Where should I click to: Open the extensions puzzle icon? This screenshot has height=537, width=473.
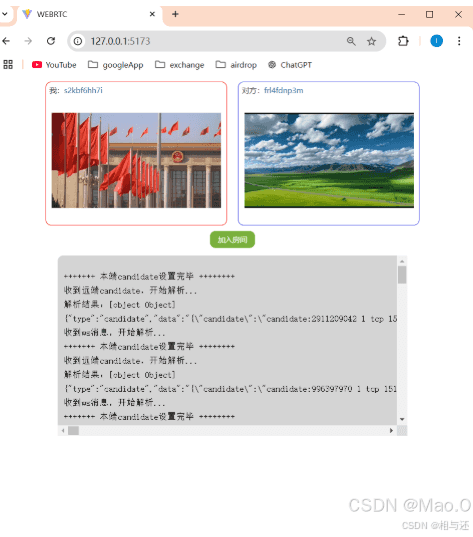pos(403,41)
